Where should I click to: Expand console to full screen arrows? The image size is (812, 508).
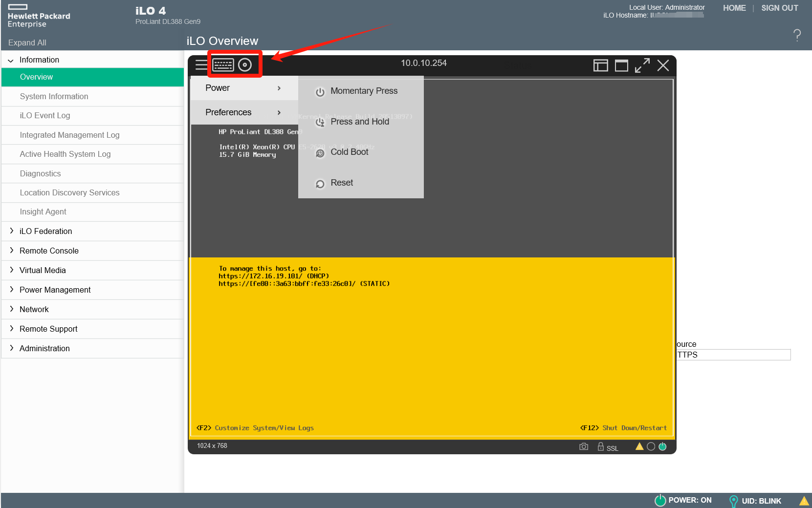(x=642, y=65)
